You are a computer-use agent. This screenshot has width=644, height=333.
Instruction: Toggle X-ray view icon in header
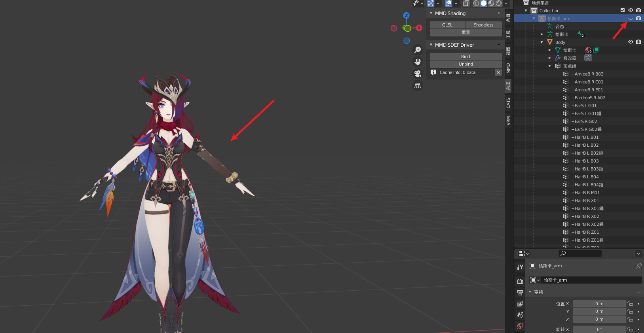[466, 3]
